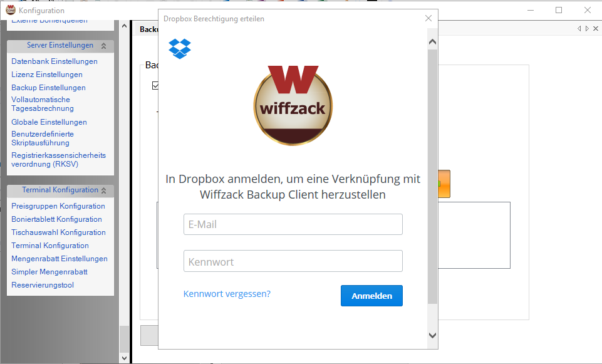602x364 pixels.
Task: Click the Kennwort vergessen? link
Action: pos(227,294)
